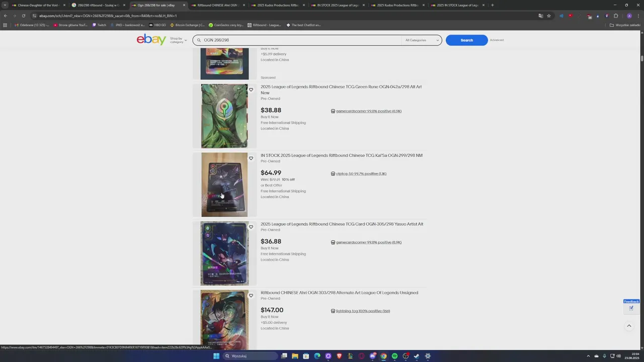Add the Kai'Sa OGN-299/298 listing to watchlist
The height and width of the screenshot is (362, 644).
[x=251, y=158]
